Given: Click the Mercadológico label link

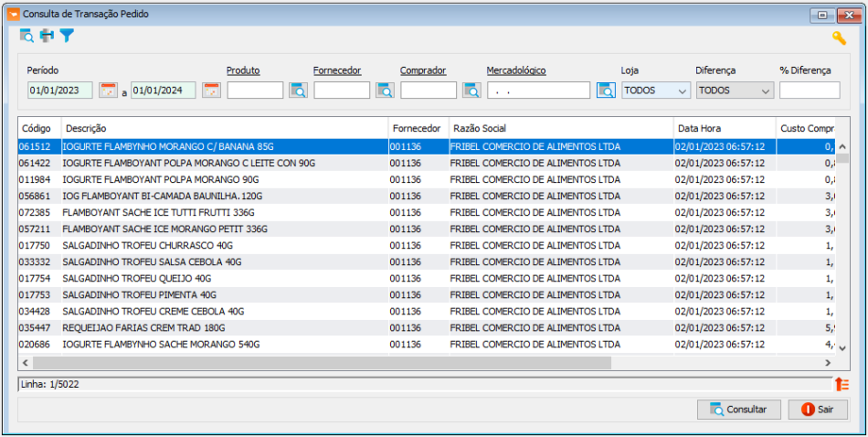Looking at the screenshot, I should pyautogui.click(x=516, y=71).
